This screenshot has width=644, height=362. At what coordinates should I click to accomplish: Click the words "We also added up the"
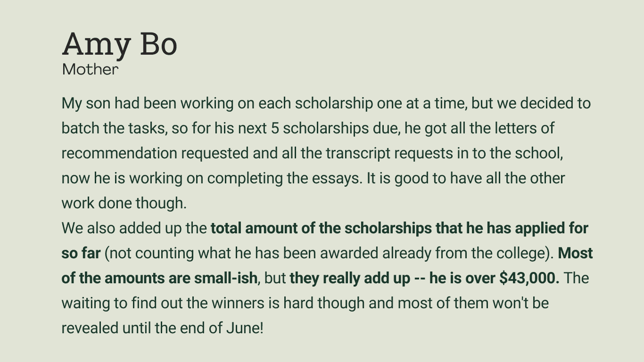134,228
